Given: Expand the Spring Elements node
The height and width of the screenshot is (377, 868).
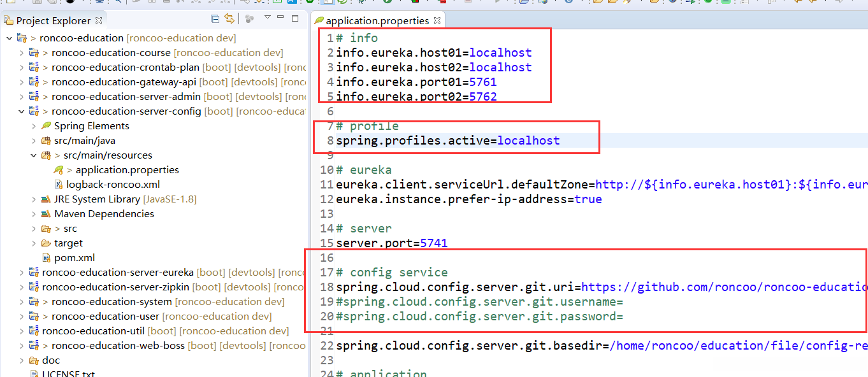Looking at the screenshot, I should click(33, 126).
